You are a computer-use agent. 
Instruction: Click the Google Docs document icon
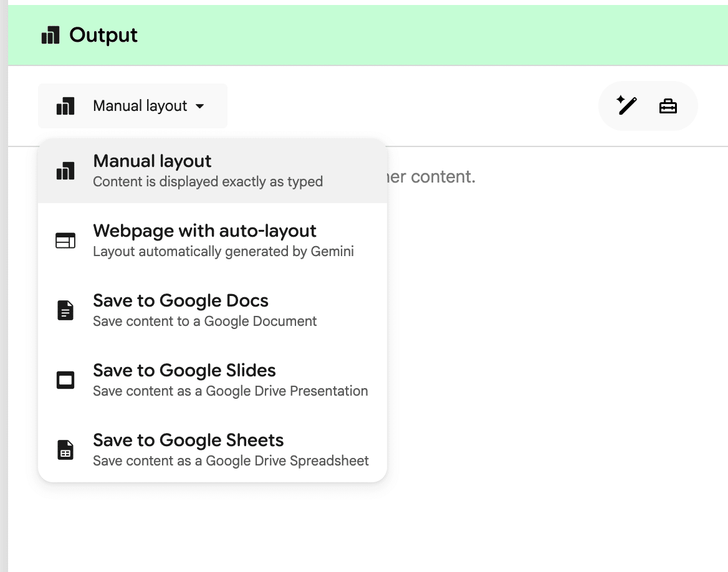[x=65, y=309]
